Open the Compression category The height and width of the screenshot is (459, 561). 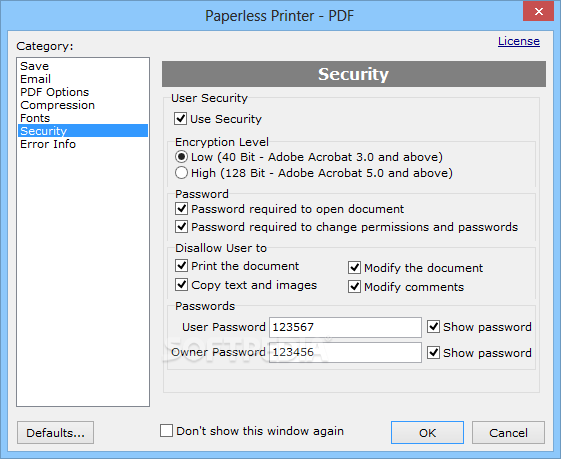57,105
